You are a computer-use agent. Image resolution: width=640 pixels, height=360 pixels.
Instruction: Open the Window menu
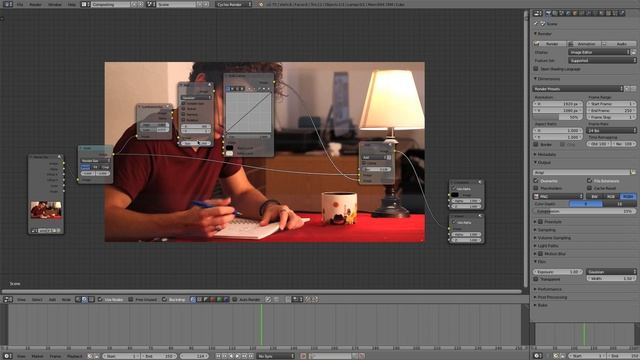point(55,4)
